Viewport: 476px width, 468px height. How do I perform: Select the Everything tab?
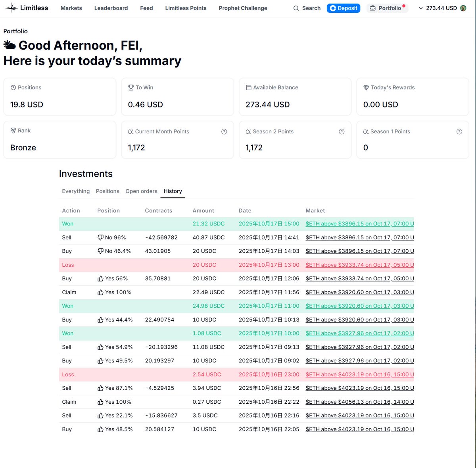coord(76,191)
